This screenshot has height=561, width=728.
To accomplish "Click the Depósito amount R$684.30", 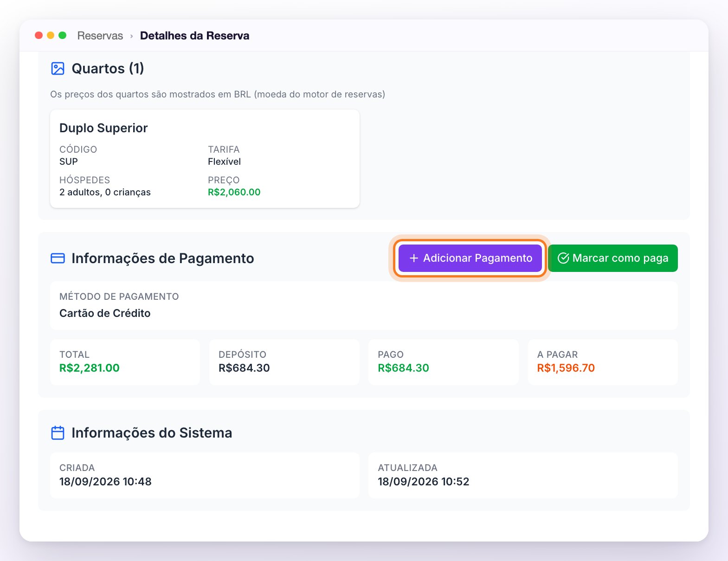I will 244,368.
